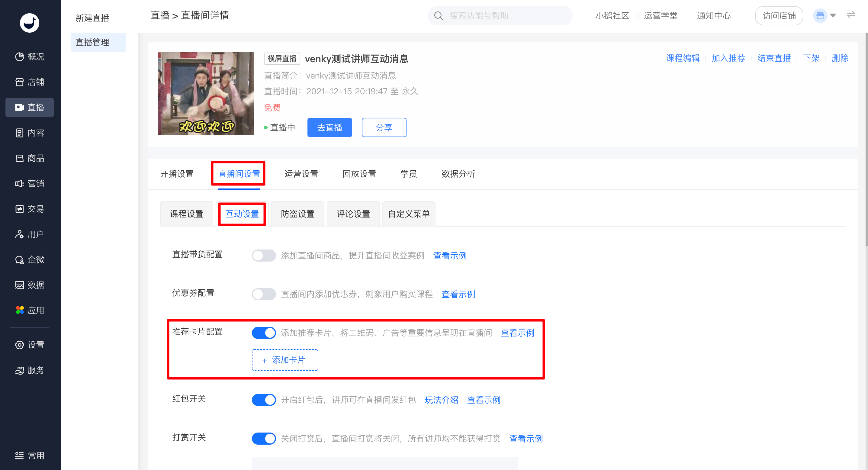Open the 设置 gear settings icon
The width and height of the screenshot is (868, 470).
pyautogui.click(x=20, y=345)
